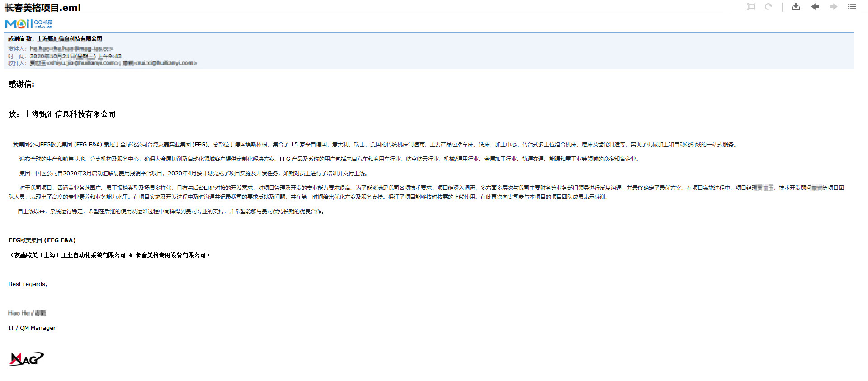The height and width of the screenshot is (381, 868).
Task: Click the text 长春美格专用设备有限公司
Action: 171,255
